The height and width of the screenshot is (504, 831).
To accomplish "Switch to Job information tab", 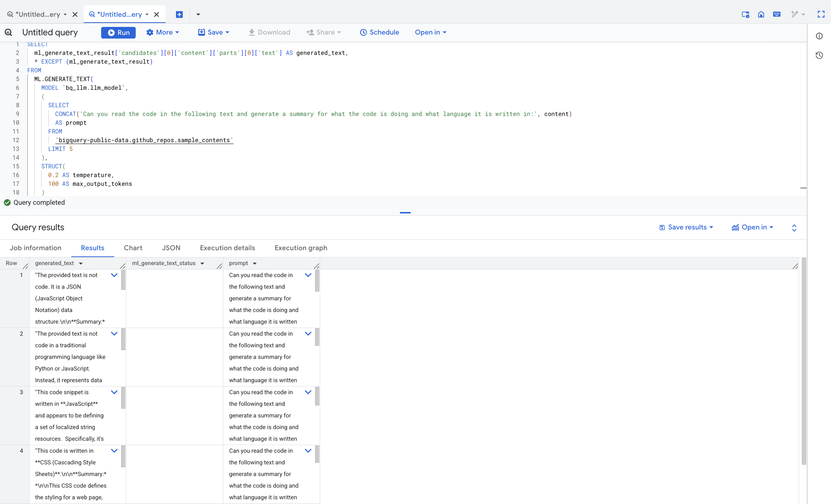I will [36, 248].
